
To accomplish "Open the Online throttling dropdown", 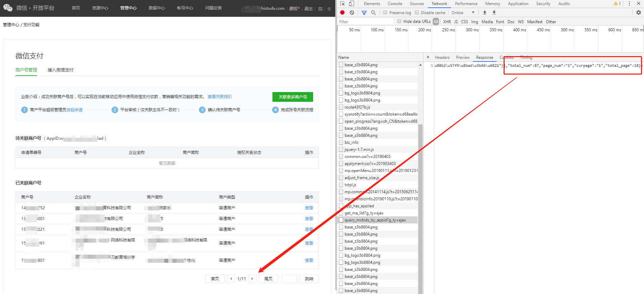I will click(463, 13).
